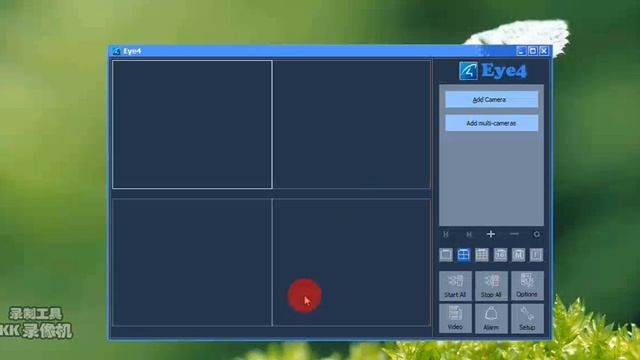Switch to single-view layout icon
Viewport: 640px width, 360px height.
coord(446,255)
